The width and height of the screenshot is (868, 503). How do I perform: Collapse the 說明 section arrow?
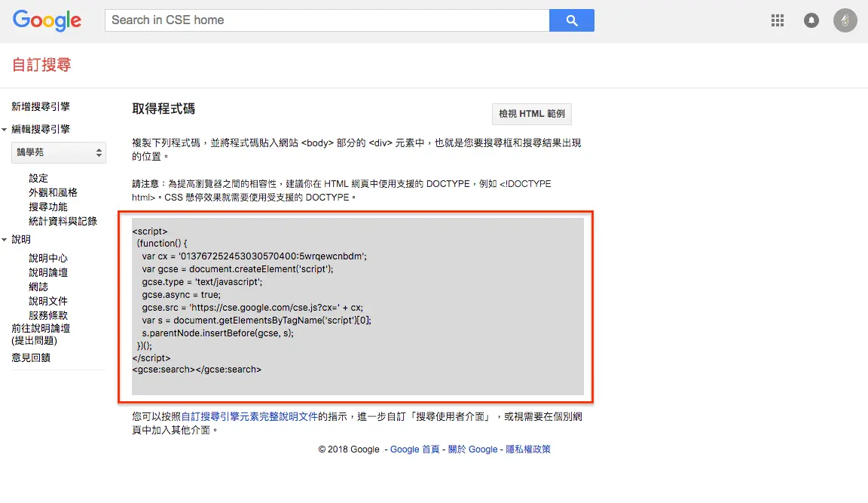coord(5,240)
